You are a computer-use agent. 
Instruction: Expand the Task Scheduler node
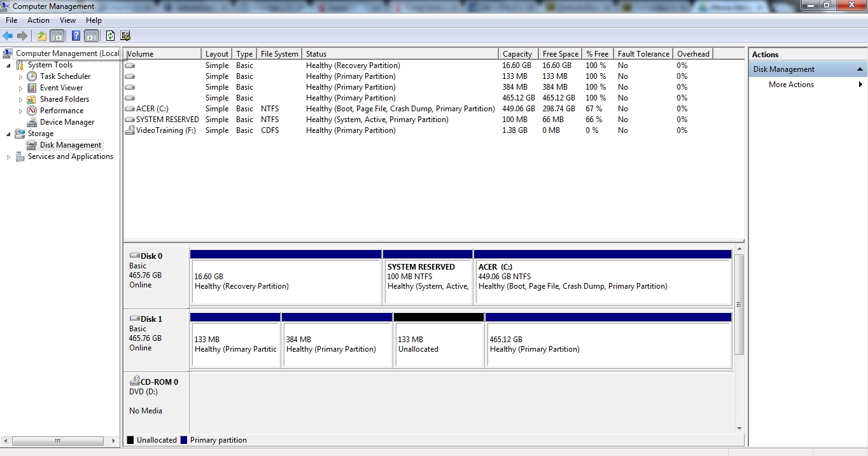[20, 77]
